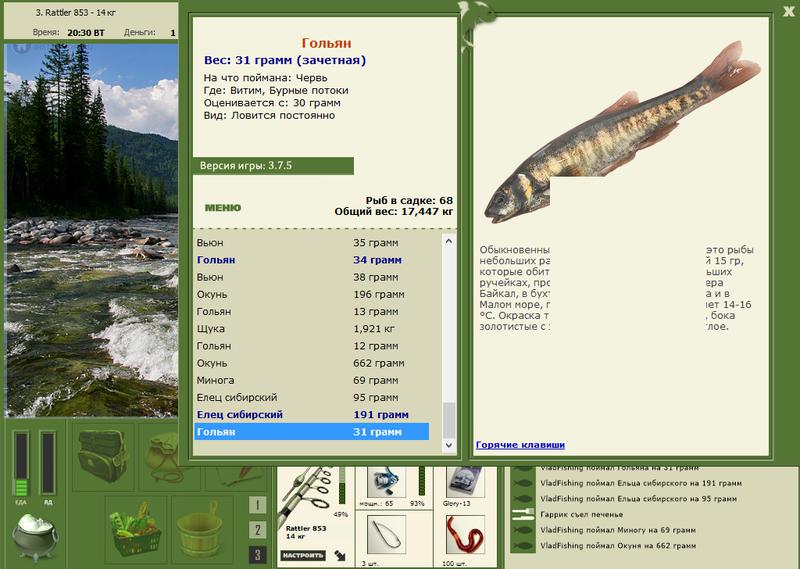Click the НАСТРОИТЬ button
Image resolution: width=800 pixels, height=569 pixels.
point(303,555)
